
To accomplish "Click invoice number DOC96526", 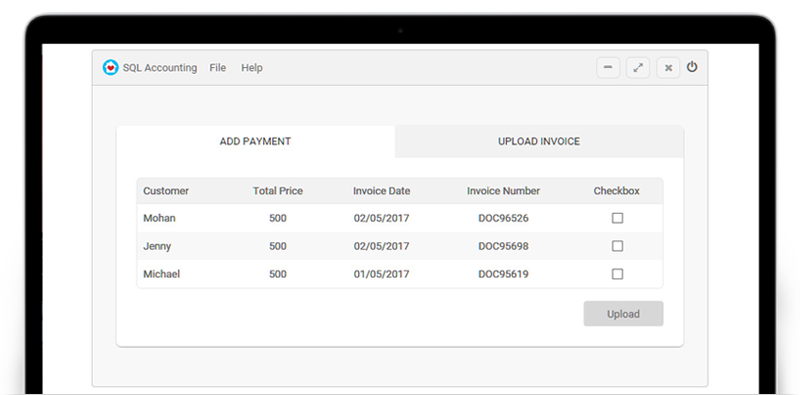I will coord(504,218).
